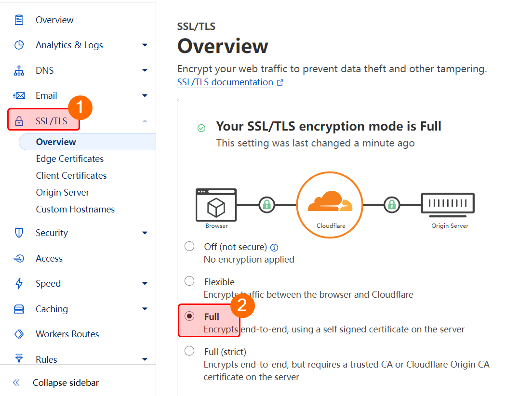Click the Analytics & Logs pie chart icon
Viewport: 532px width, 396px height.
click(x=19, y=45)
